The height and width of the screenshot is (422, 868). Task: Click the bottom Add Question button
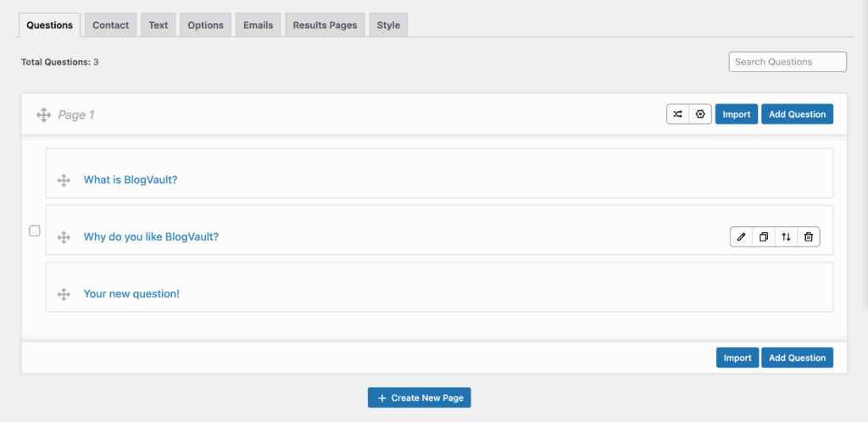pos(797,358)
